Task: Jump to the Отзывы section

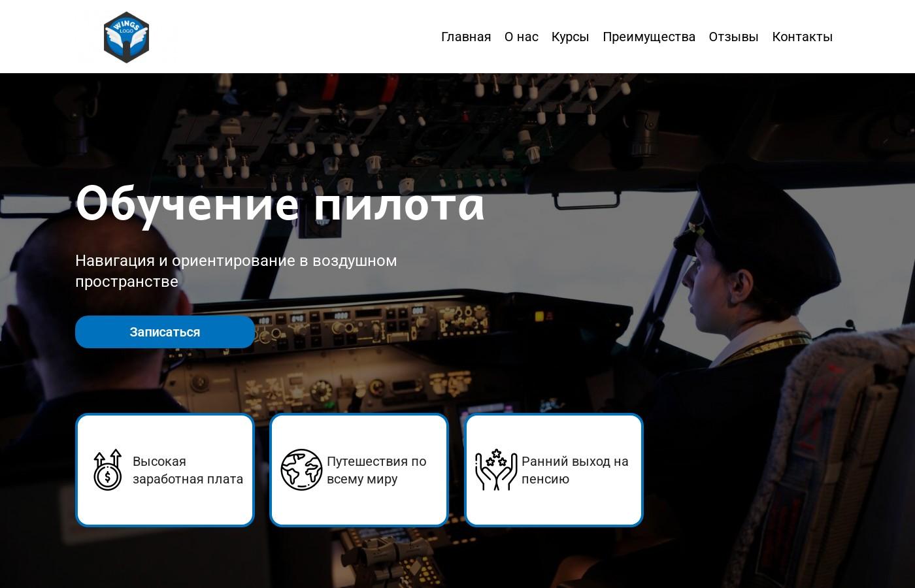Action: coord(733,37)
